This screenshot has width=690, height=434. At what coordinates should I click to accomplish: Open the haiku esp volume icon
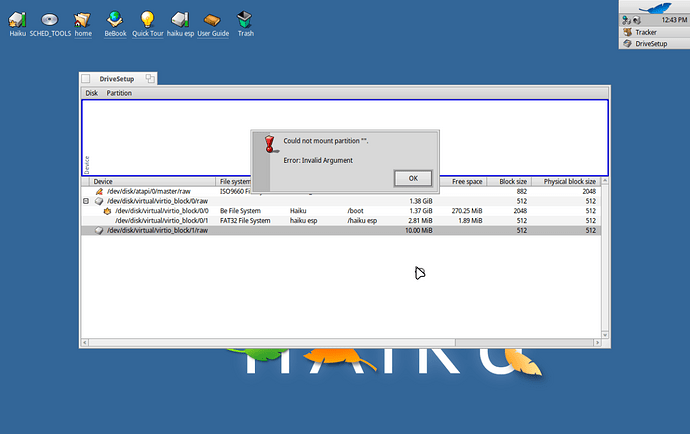180,19
